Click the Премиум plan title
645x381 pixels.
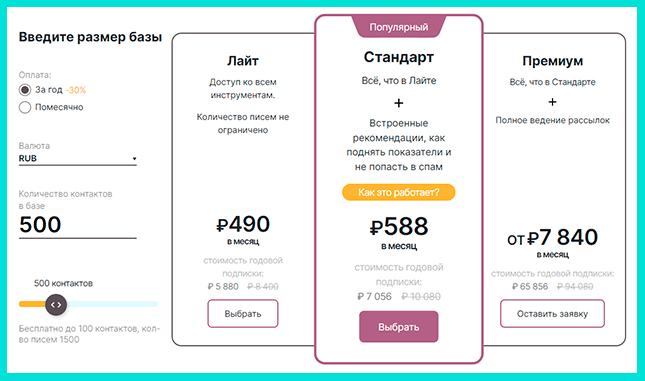click(552, 61)
